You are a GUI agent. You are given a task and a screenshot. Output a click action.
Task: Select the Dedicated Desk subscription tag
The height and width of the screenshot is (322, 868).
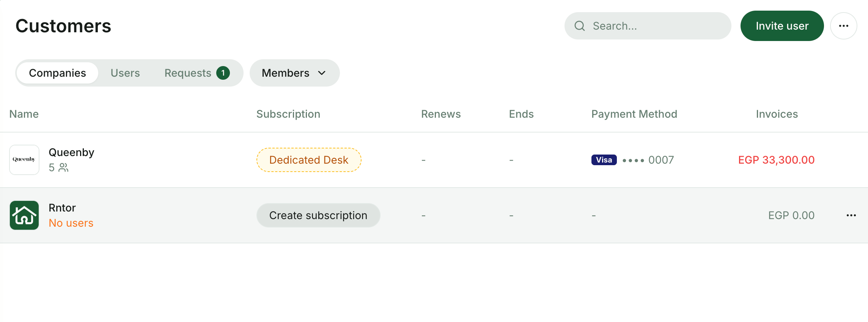(x=309, y=160)
